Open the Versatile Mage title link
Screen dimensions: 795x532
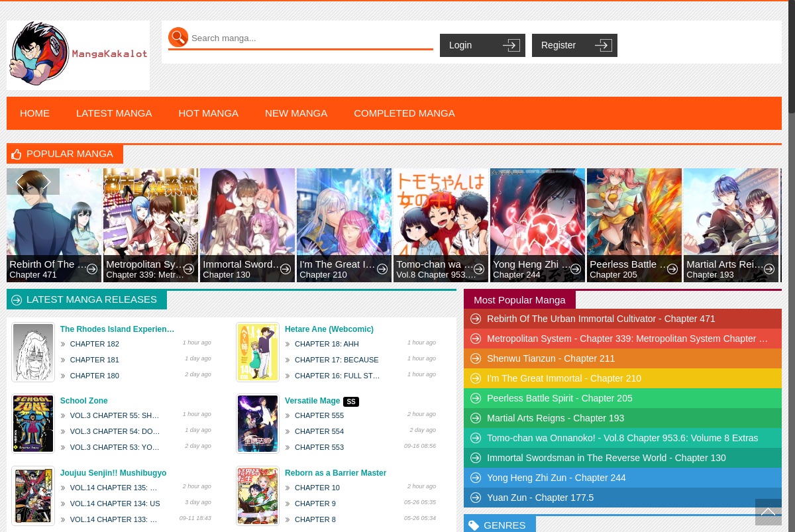(312, 401)
